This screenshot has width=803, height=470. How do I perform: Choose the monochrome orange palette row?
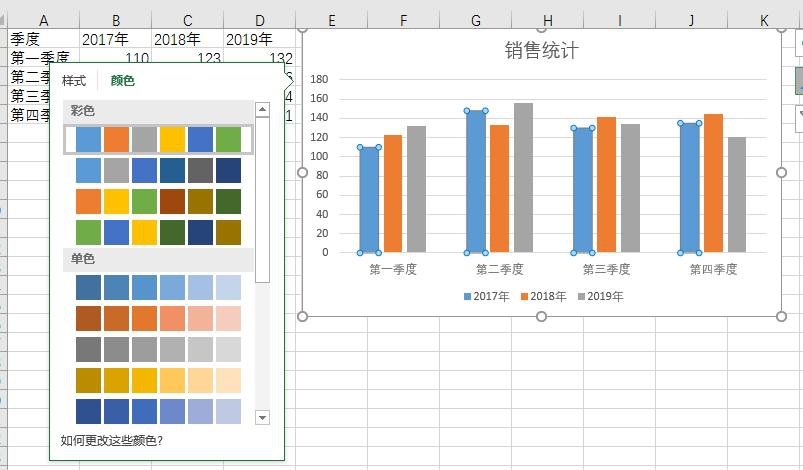click(x=158, y=319)
